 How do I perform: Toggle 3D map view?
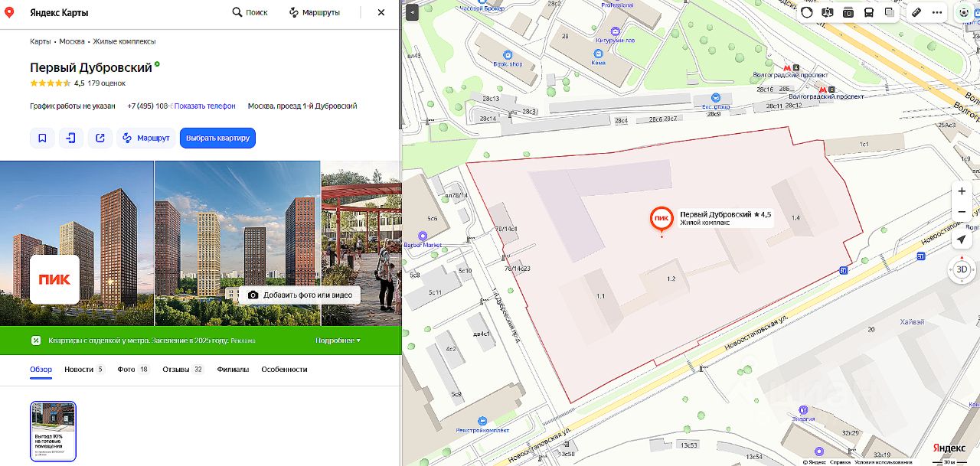962,269
